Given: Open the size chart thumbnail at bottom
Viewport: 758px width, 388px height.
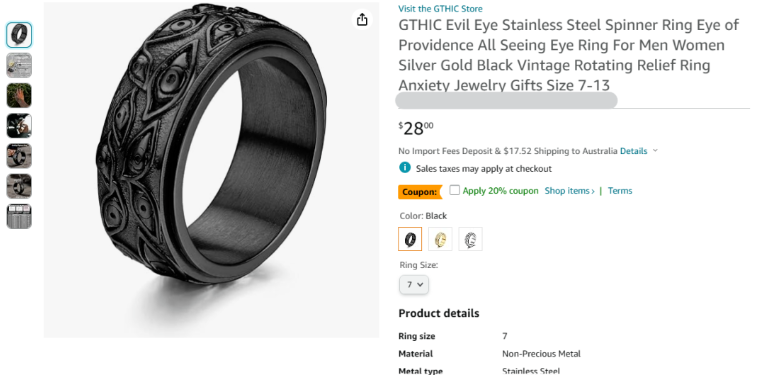Looking at the screenshot, I should coord(19,216).
